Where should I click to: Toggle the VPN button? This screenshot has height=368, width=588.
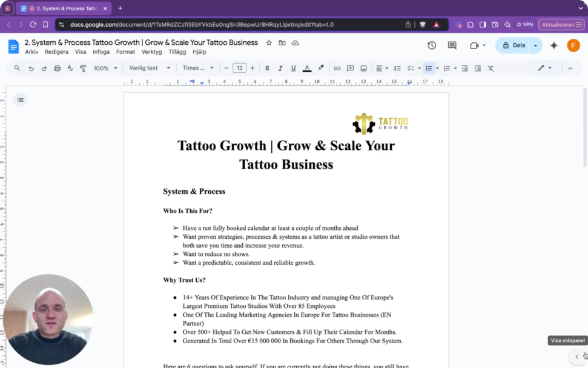pyautogui.click(x=525, y=25)
